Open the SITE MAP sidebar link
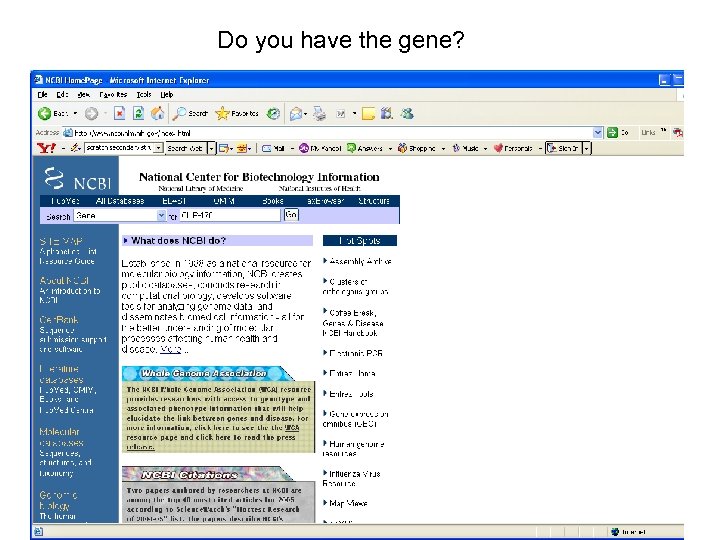Image resolution: width=720 pixels, height=540 pixels. point(61,241)
